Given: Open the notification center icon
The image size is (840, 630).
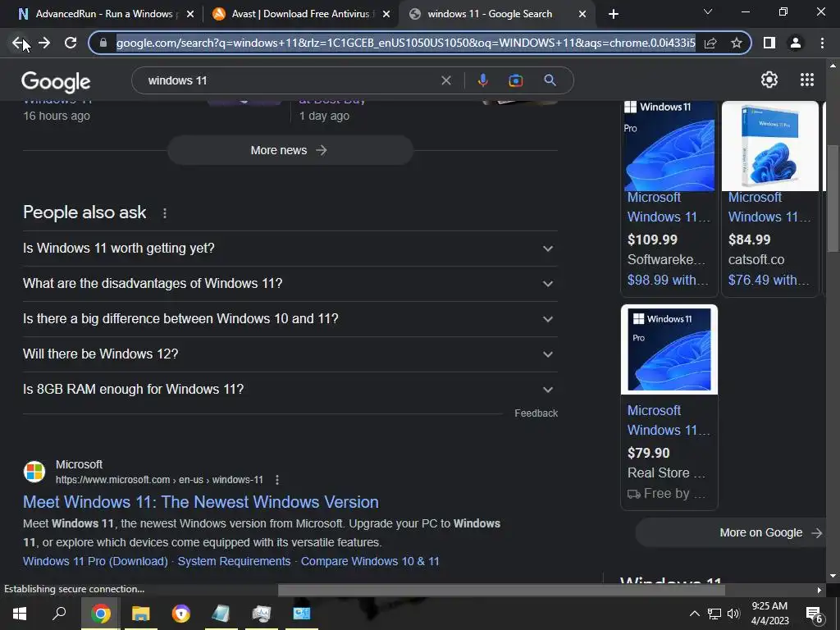Looking at the screenshot, I should coord(814,614).
